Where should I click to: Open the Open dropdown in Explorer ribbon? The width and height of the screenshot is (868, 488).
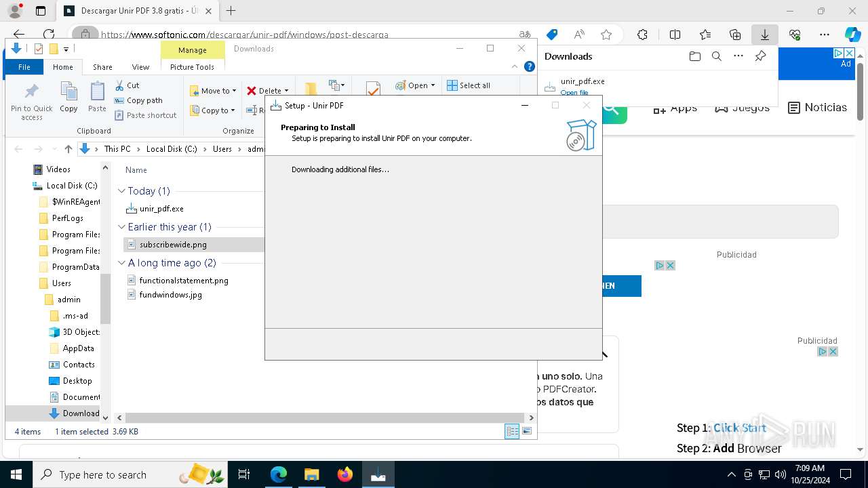(x=415, y=85)
